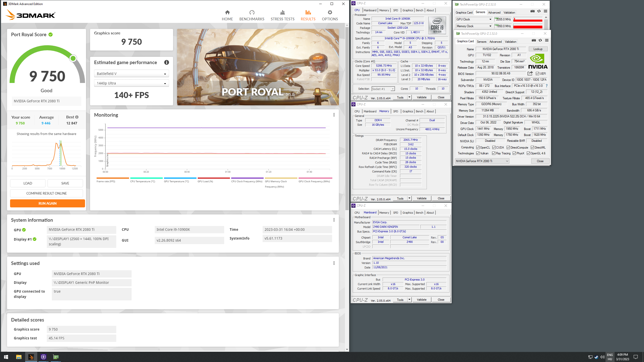This screenshot has height=362, width=644.
Task: Click Memory Clock red sensor graph
Action: point(528,26)
